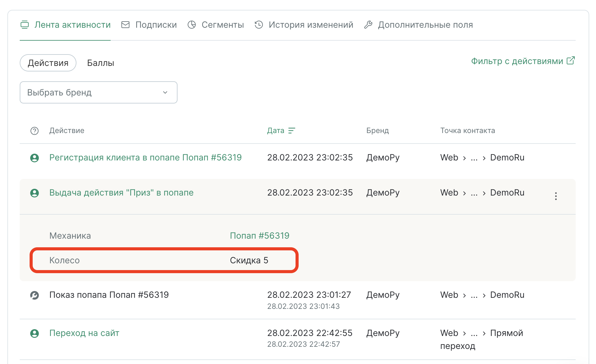Click the envelope icon beside Подписки

point(125,25)
